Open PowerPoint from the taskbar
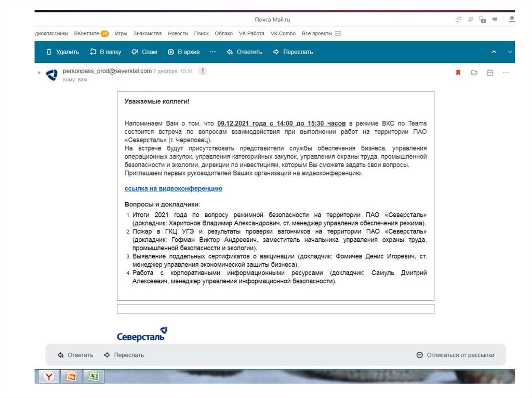532x398 pixels. tap(71, 377)
